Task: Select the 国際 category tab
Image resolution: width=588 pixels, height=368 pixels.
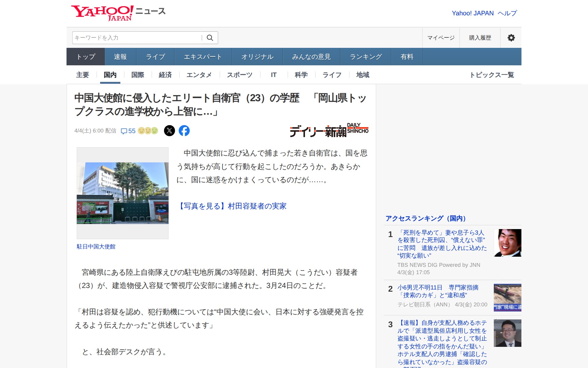Action: [138, 75]
